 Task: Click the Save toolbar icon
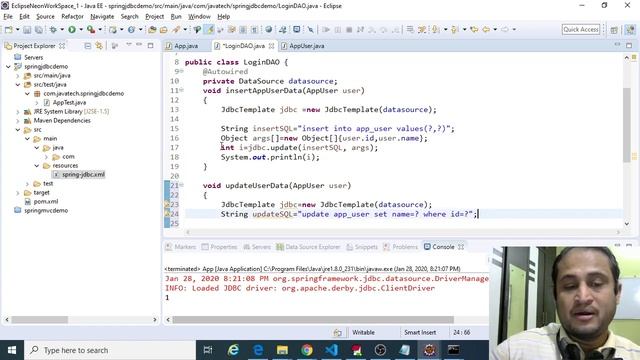(27, 30)
